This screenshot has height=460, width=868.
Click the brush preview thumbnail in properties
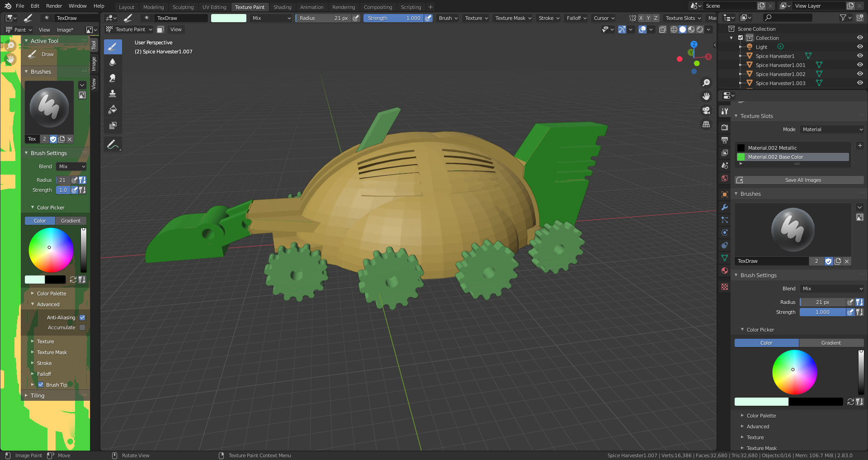tap(793, 230)
